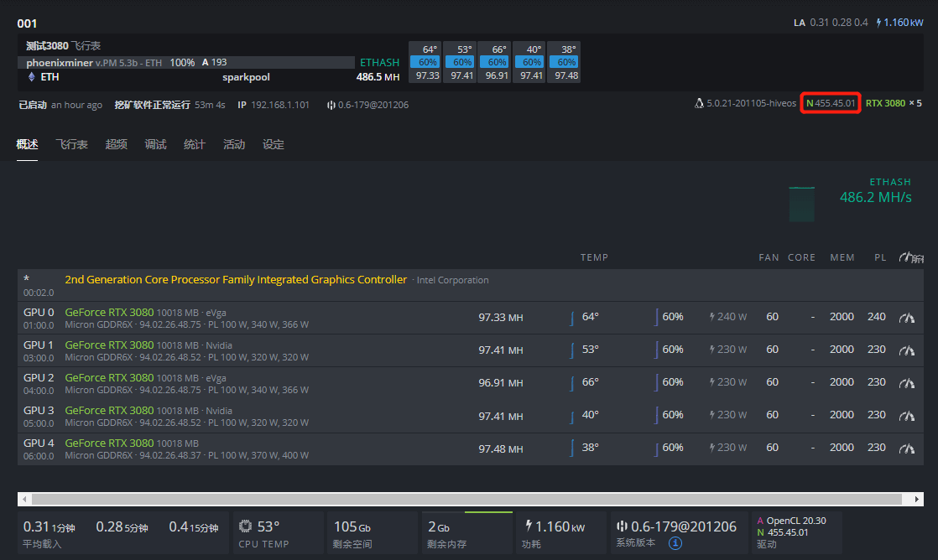Click the 60% fan bar for the 64° GPU
Image resolution: width=938 pixels, height=560 pixels.
[x=428, y=63]
